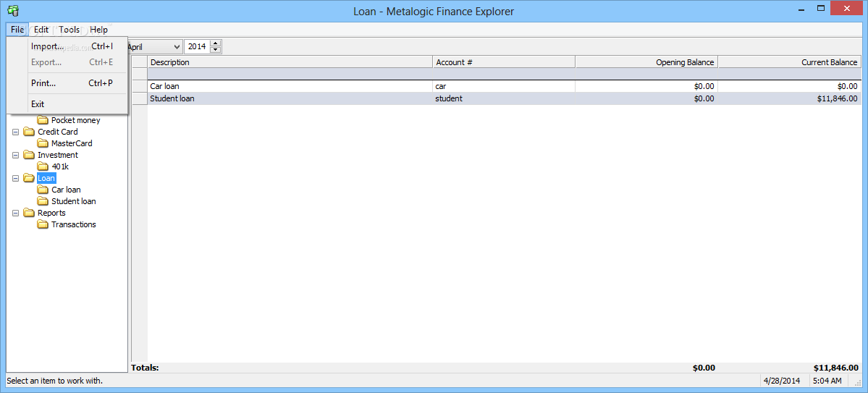The image size is (868, 393).
Task: Click the Finance Explorer app icon in title bar
Action: (x=12, y=9)
